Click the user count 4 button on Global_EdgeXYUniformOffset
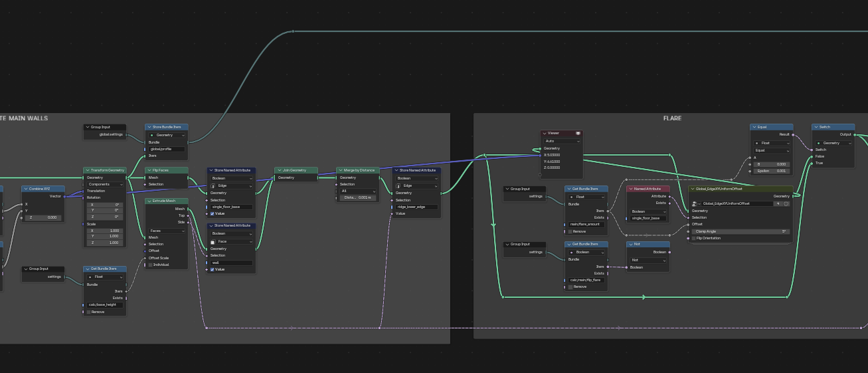The image size is (868, 373). click(778, 203)
